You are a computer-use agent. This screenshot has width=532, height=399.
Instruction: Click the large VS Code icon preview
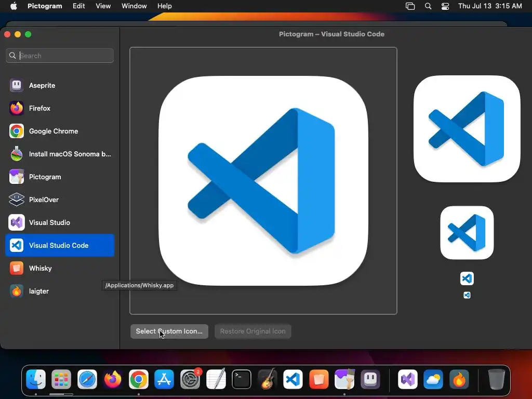(x=263, y=180)
